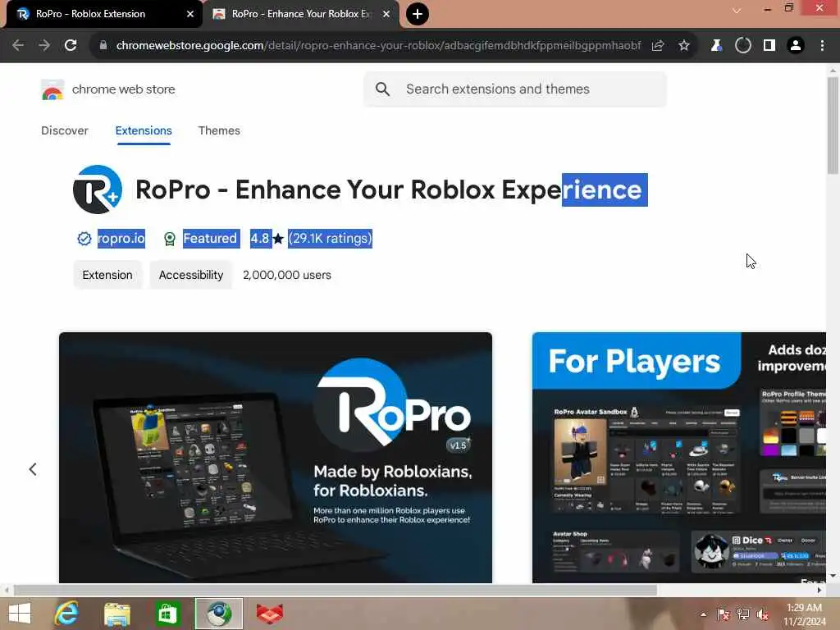840x630 pixels.
Task: Focus the Search extensions and themes field
Action: click(x=515, y=89)
